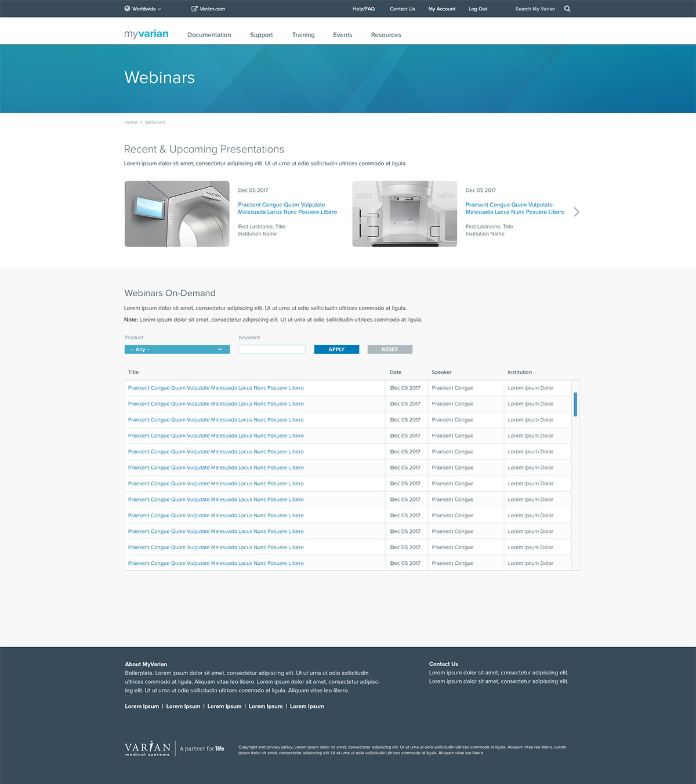Viewport: 696px width, 784px height.
Task: Select the Events navigation tab
Action: (x=342, y=35)
